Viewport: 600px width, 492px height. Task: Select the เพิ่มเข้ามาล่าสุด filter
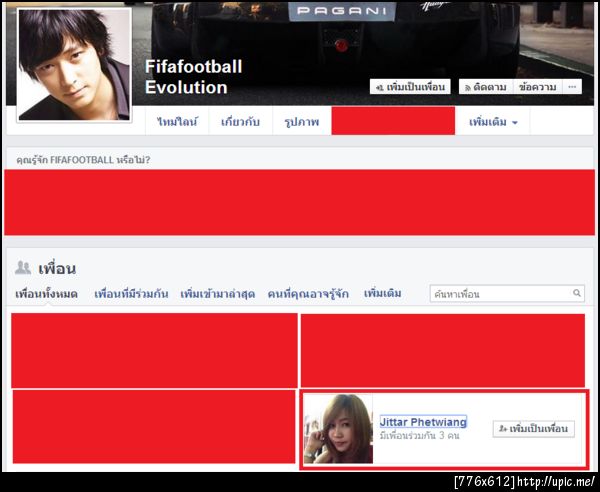pyautogui.click(x=217, y=294)
